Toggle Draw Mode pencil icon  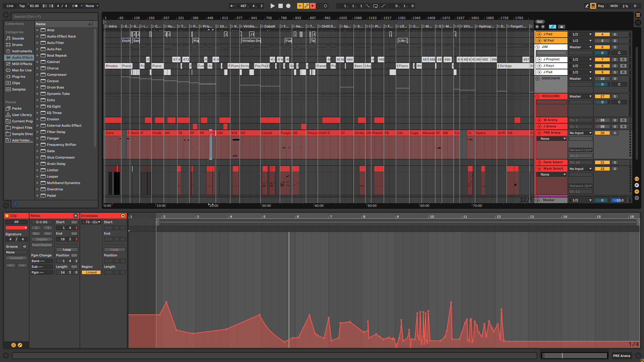587,6
